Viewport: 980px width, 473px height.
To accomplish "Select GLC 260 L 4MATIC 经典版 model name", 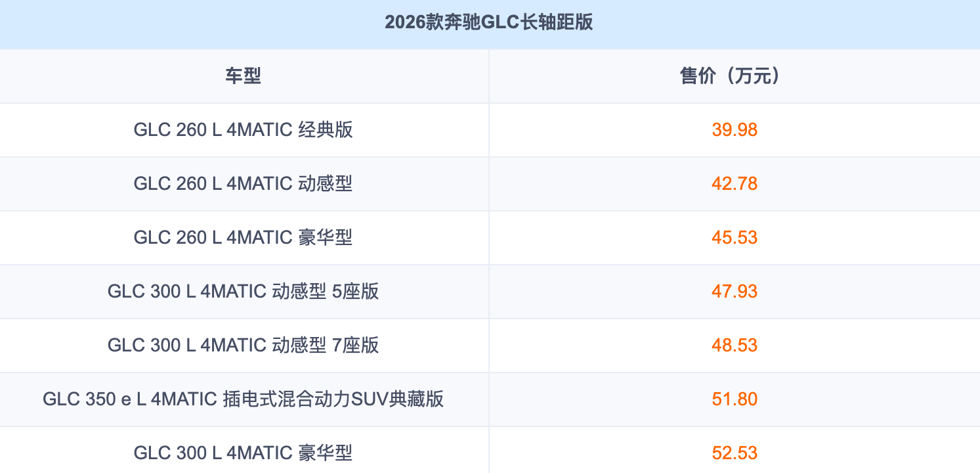I will tap(244, 130).
